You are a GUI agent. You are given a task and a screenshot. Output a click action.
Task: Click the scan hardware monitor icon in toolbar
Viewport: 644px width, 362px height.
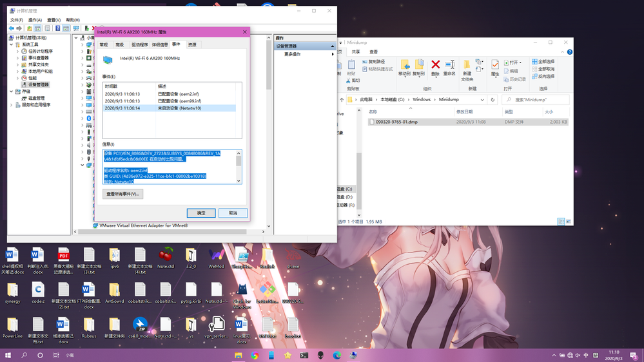pos(76,28)
